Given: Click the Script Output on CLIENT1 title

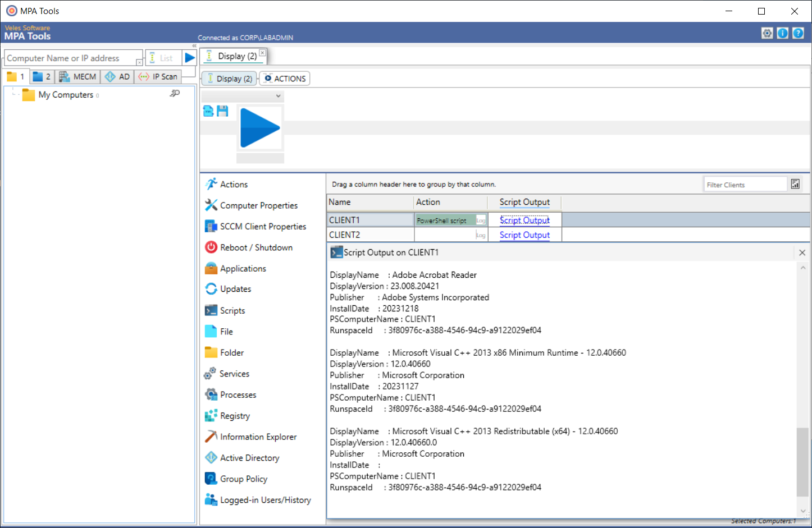Looking at the screenshot, I should coord(391,252).
